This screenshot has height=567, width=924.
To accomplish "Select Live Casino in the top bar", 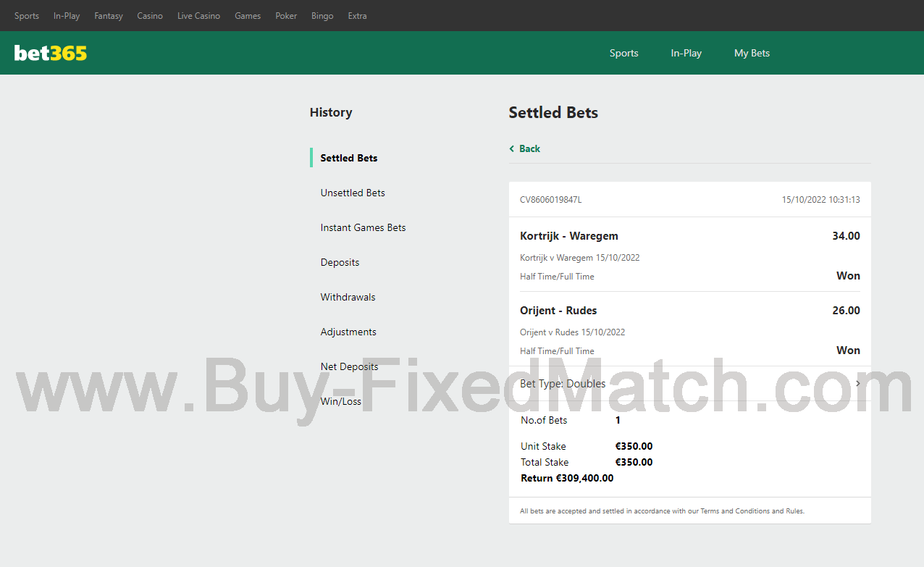I will pyautogui.click(x=198, y=16).
